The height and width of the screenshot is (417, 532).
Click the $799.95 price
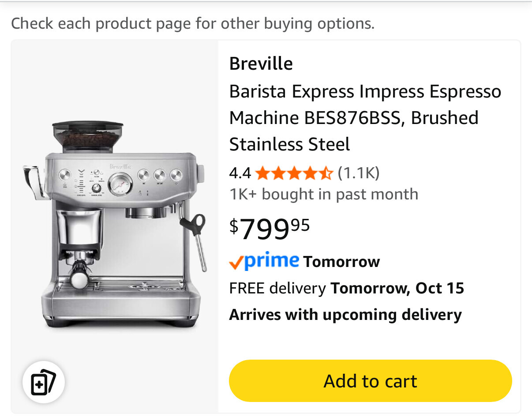tap(270, 229)
